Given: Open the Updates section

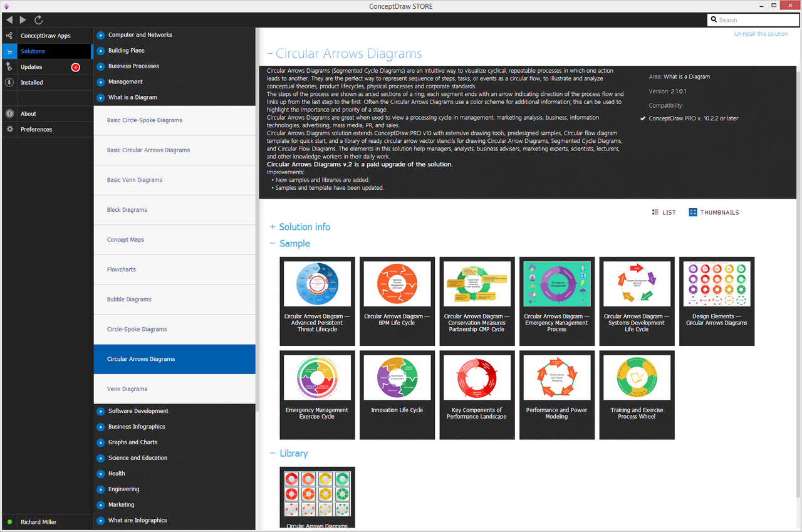Looking at the screenshot, I should (46, 67).
